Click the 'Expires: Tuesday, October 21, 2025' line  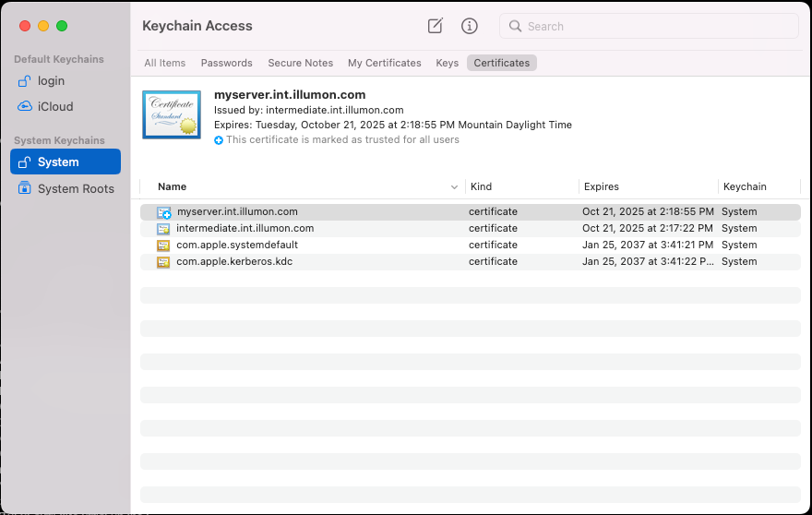pyautogui.click(x=392, y=125)
